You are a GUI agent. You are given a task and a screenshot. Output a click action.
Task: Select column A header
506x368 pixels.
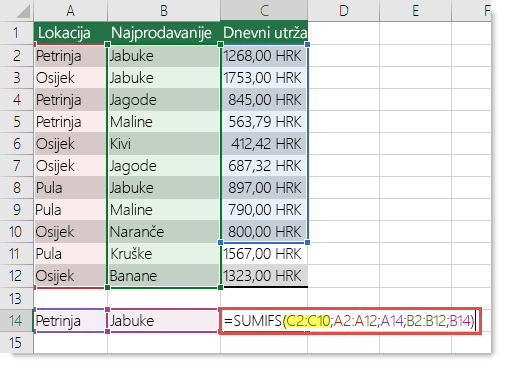coord(70,10)
